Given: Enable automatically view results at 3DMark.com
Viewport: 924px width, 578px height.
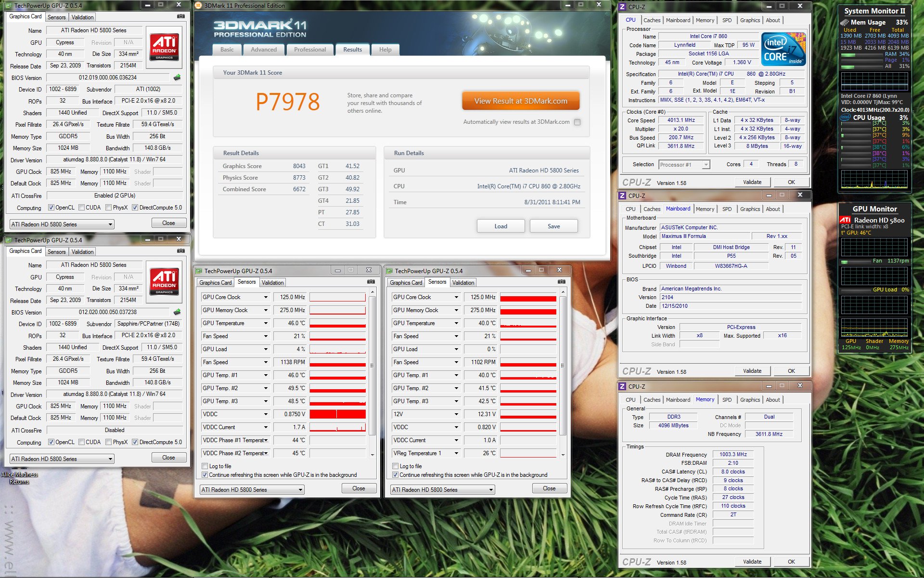Looking at the screenshot, I should click(577, 122).
